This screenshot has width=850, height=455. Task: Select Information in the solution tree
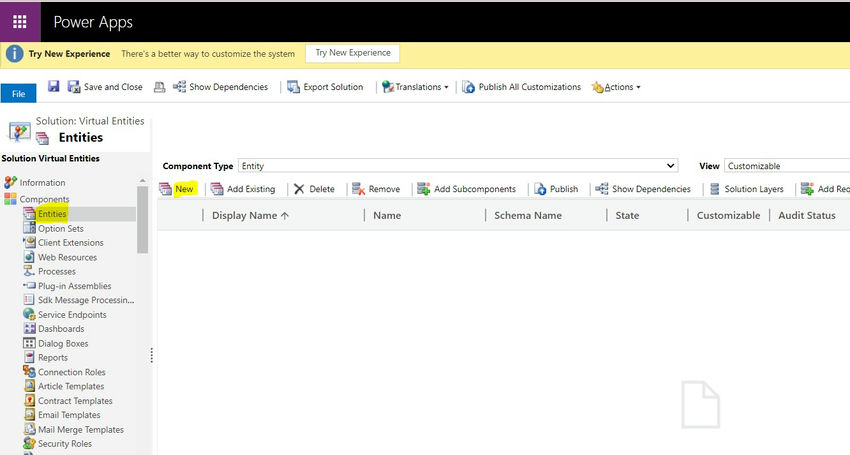click(x=42, y=183)
